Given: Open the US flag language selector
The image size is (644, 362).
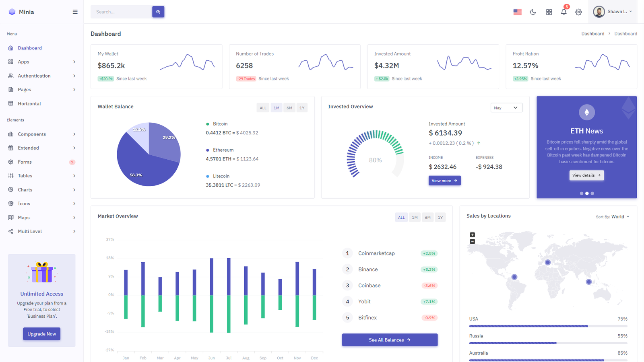Looking at the screenshot, I should [x=518, y=12].
